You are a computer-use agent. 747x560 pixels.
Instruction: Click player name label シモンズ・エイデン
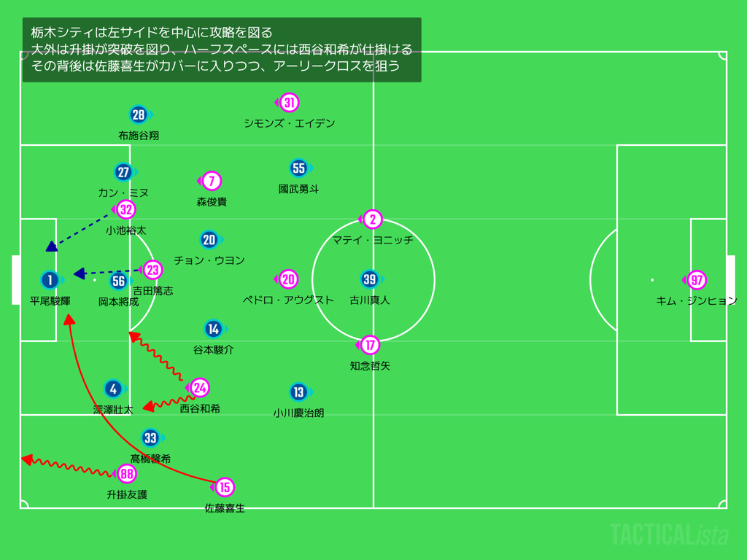point(290,123)
